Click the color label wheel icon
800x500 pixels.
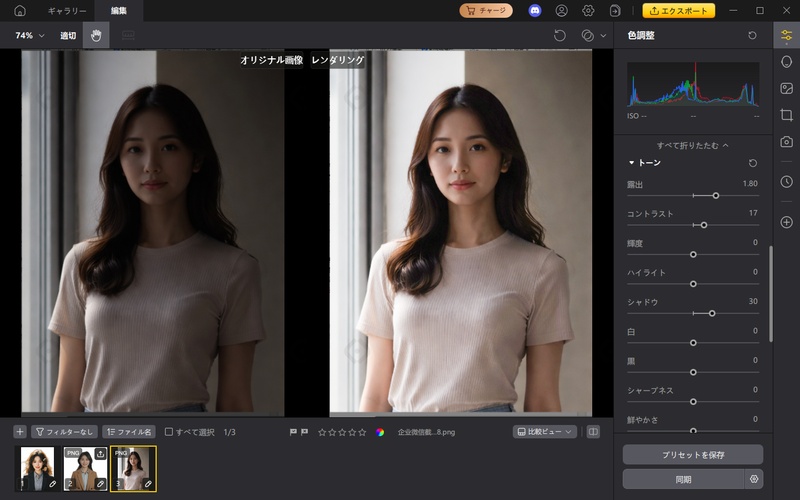point(380,432)
